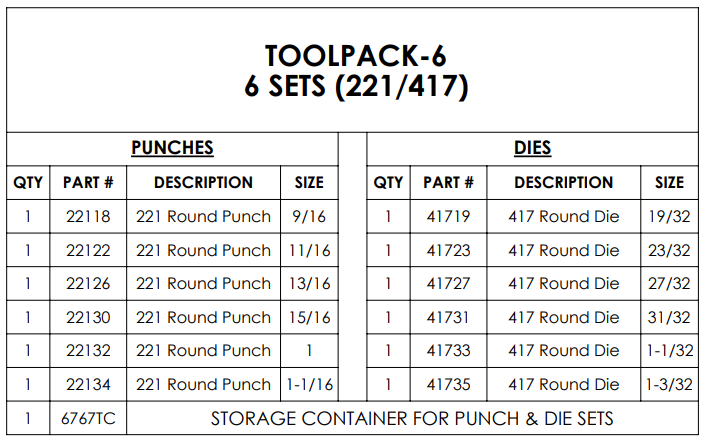Click the TOOLPACK-6 title heading
This screenshot has height=442, width=706.
click(356, 56)
